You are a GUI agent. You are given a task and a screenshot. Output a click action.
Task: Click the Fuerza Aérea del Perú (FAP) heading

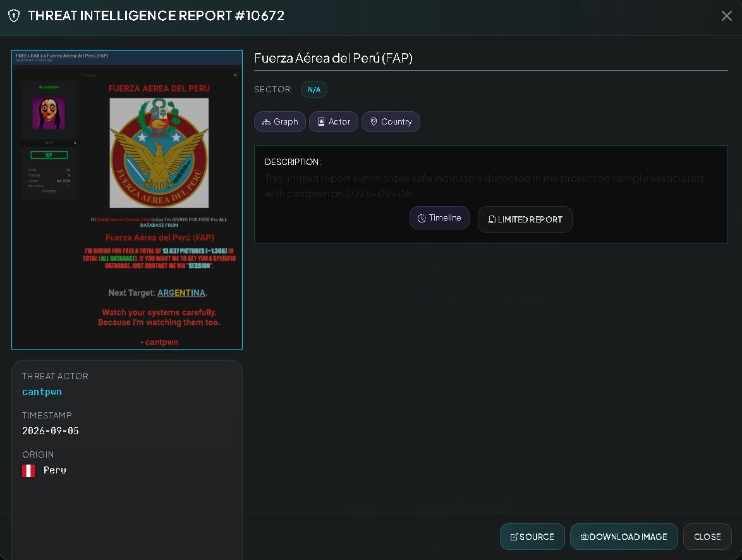tap(333, 58)
